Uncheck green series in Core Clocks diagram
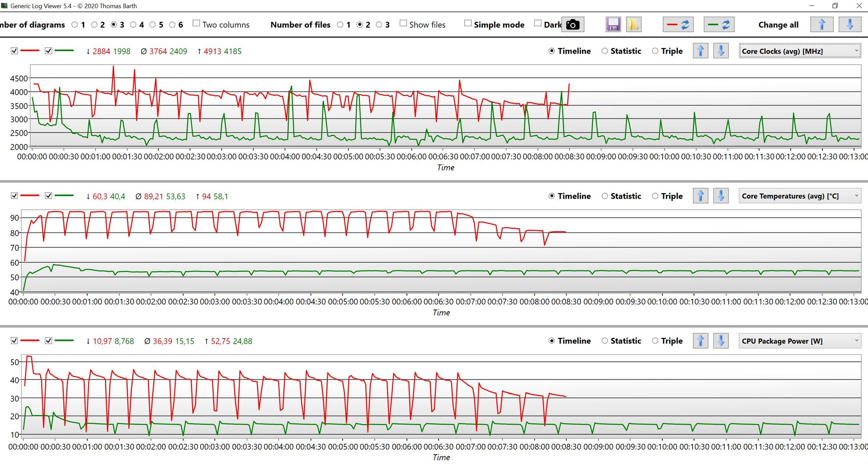The width and height of the screenshot is (868, 470). coord(48,51)
